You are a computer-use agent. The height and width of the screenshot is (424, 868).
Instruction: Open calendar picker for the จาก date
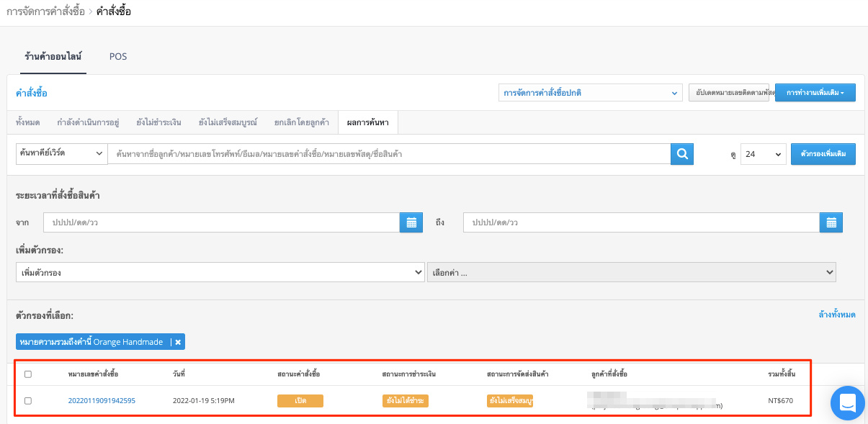click(411, 222)
